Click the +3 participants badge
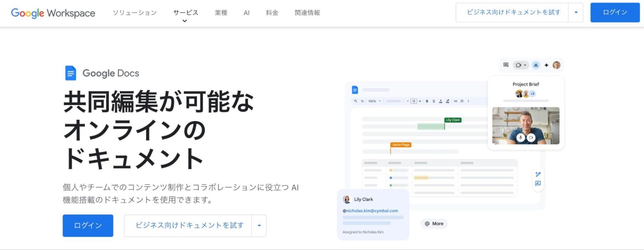Screen dimensions: 644x250 point(532,94)
